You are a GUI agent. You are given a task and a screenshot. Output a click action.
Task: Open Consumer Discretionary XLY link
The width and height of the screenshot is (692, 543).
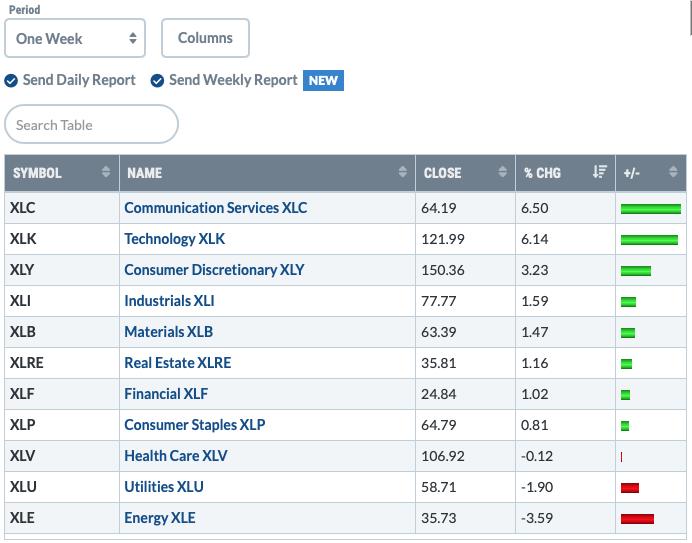tap(214, 270)
